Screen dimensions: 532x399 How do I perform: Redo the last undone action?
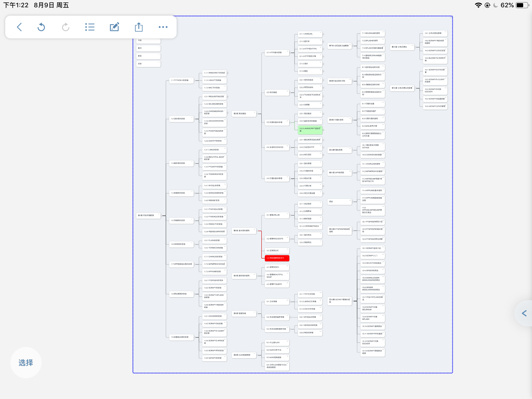pos(65,27)
